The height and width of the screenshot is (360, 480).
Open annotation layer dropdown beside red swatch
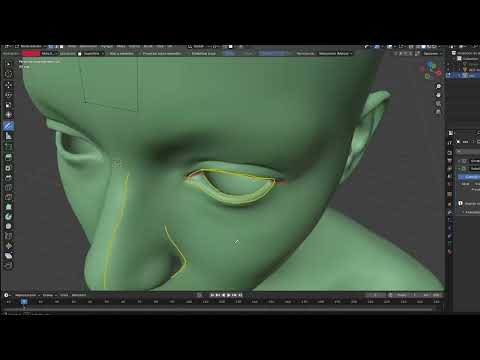point(49,53)
